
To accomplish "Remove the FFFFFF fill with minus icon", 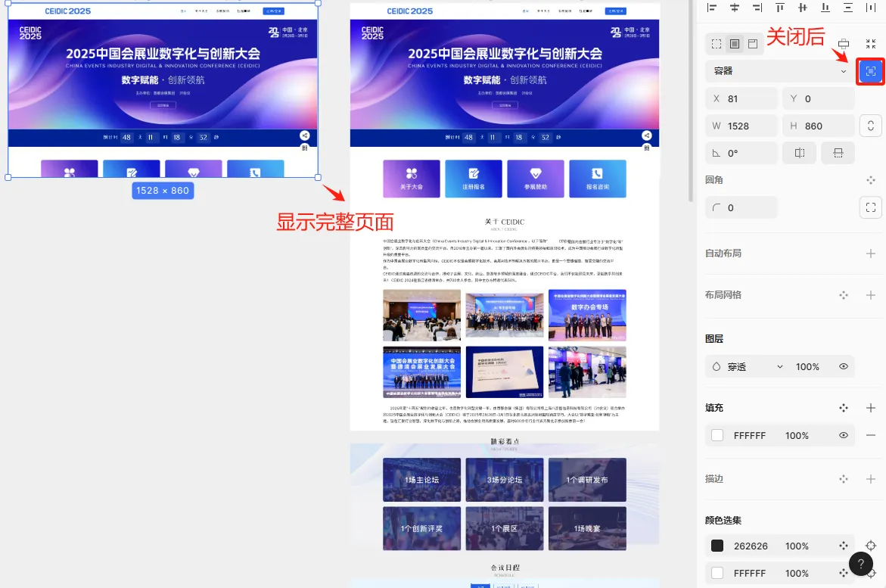I will [871, 435].
